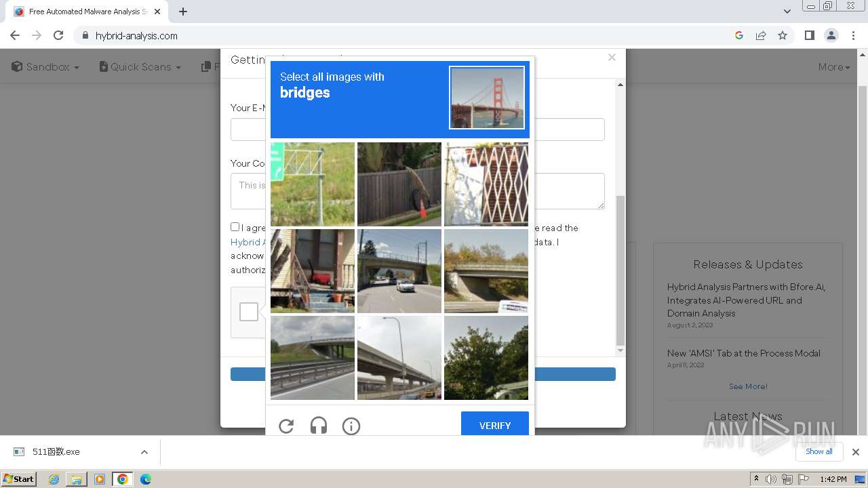Show hidden system tray icons
This screenshot has width=868, height=488.
756,479
